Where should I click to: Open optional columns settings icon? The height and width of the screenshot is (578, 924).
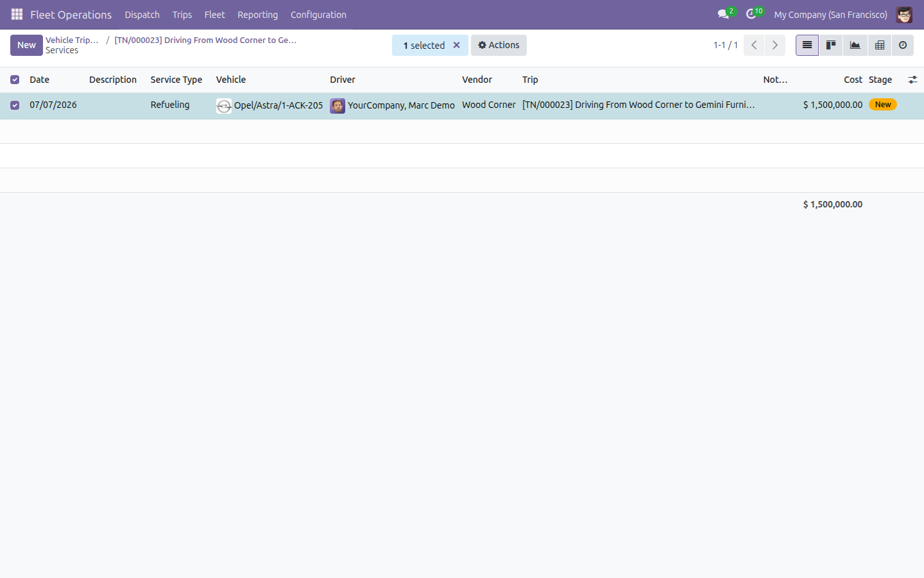(912, 80)
